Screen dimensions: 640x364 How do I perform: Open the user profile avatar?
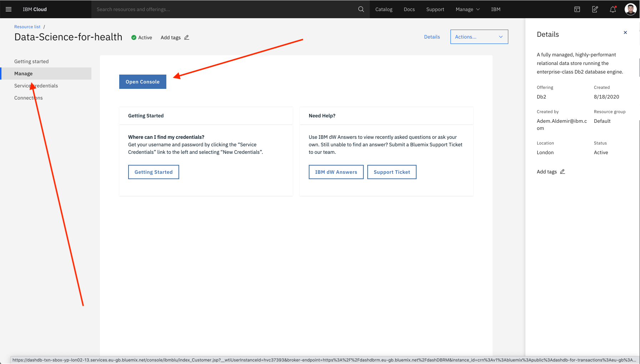coord(630,9)
